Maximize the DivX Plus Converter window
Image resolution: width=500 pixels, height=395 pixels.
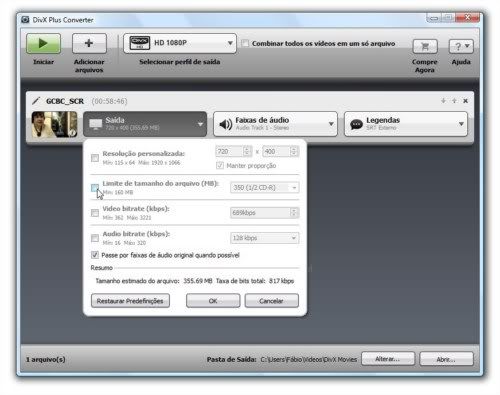(448, 18)
